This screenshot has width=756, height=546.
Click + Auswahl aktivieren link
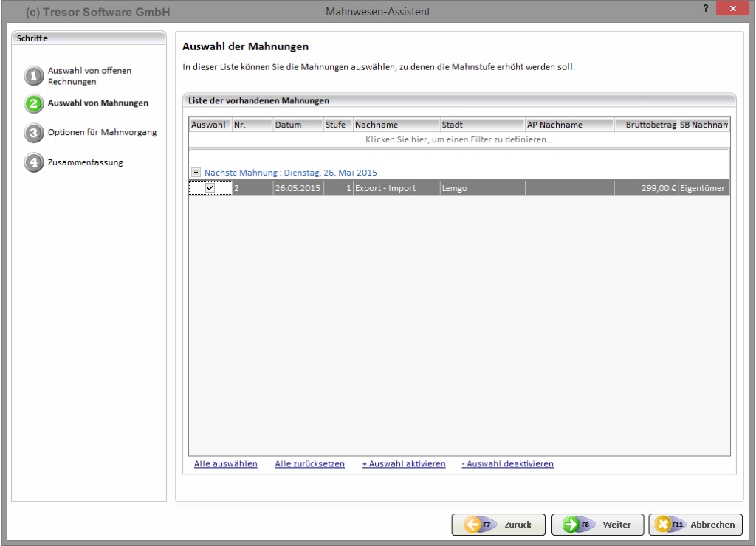(403, 464)
